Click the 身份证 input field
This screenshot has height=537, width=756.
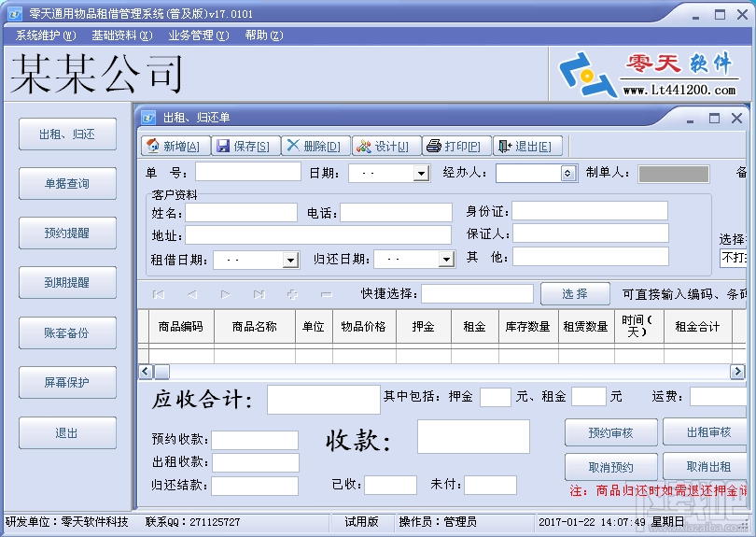590,211
